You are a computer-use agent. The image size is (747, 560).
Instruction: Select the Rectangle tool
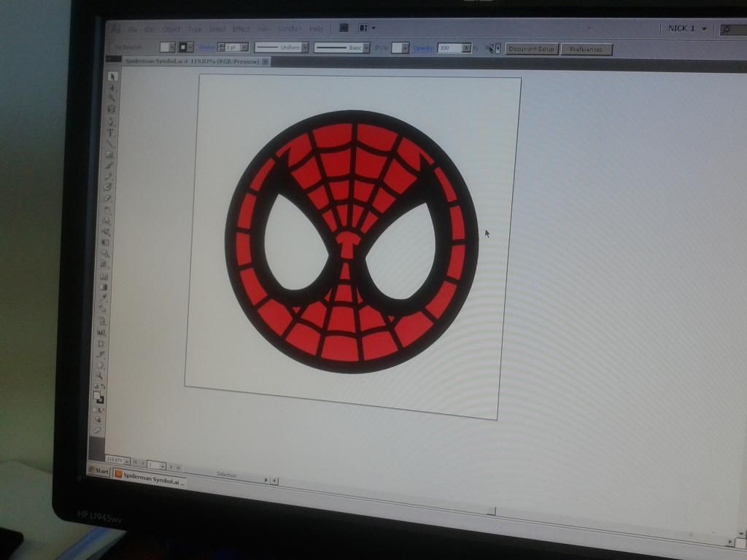coord(109,155)
